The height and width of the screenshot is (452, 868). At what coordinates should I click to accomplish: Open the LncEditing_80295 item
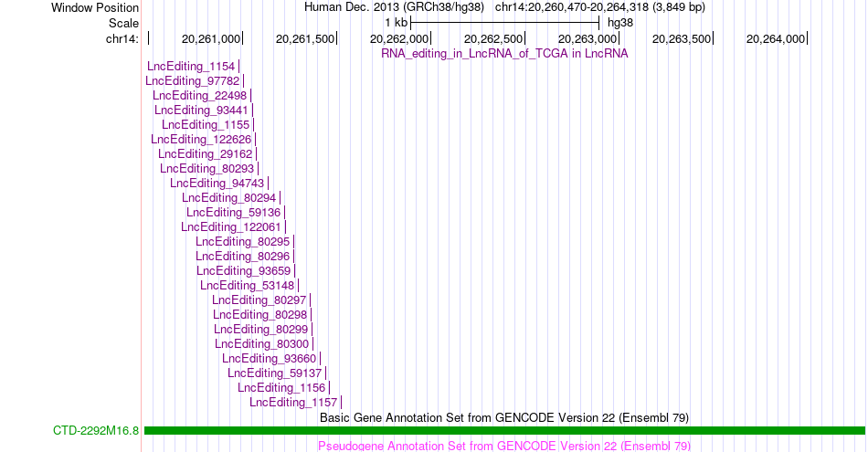(x=242, y=242)
